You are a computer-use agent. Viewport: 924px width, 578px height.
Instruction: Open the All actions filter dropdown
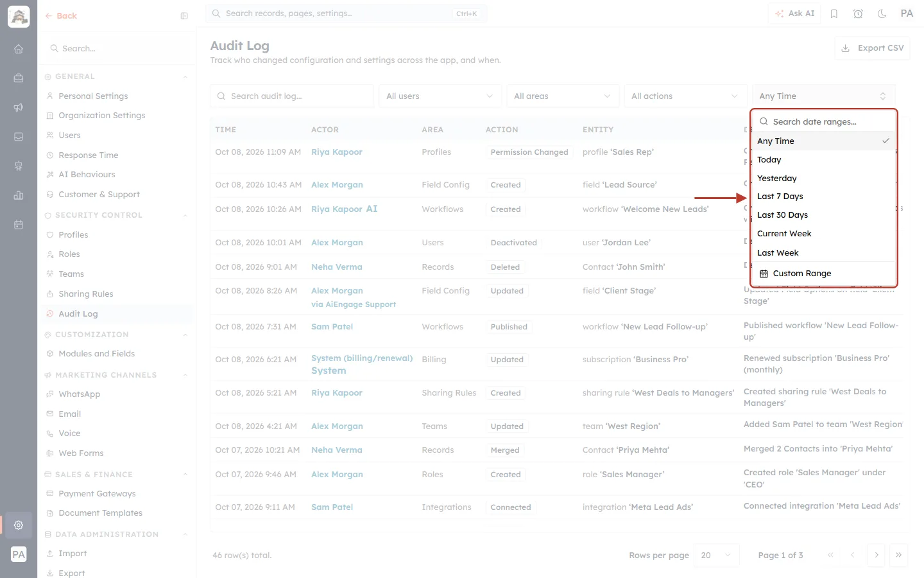coord(685,96)
